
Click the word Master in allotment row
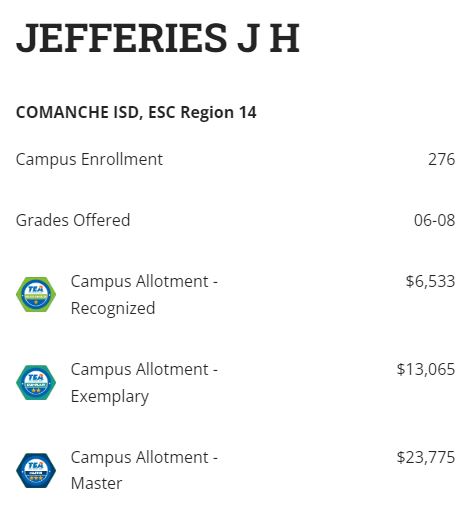pyautogui.click(x=96, y=484)
